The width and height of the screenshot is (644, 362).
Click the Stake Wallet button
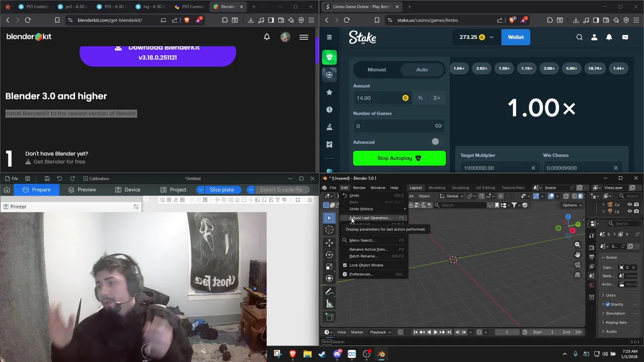(516, 37)
